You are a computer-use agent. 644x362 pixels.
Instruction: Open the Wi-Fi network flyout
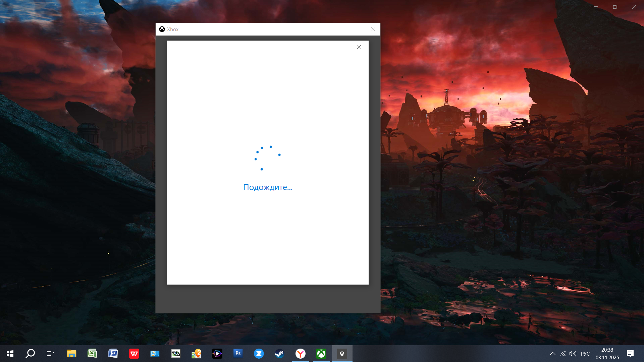tap(563, 354)
